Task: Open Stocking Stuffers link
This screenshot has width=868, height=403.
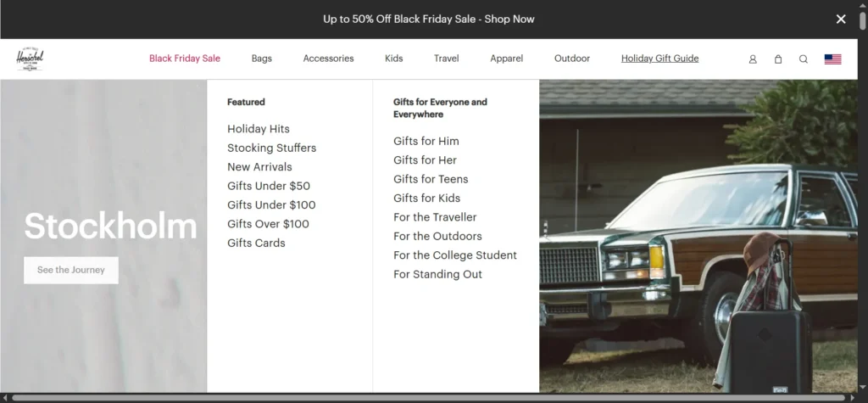Action: point(271,148)
